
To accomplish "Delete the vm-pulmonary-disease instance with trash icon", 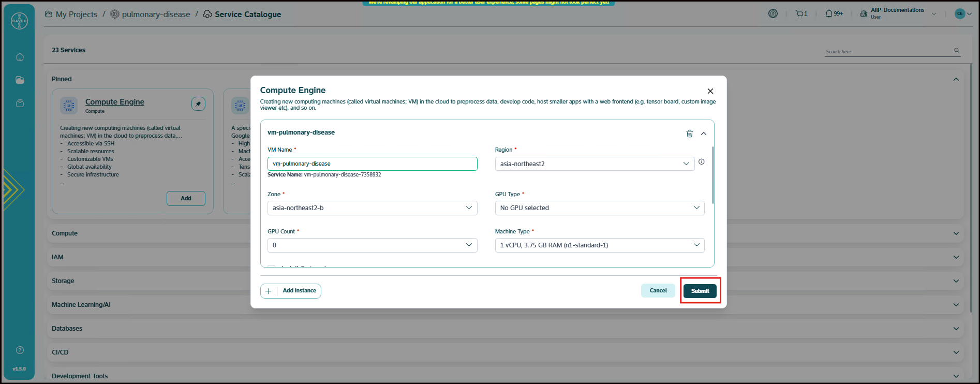I will tap(689, 134).
